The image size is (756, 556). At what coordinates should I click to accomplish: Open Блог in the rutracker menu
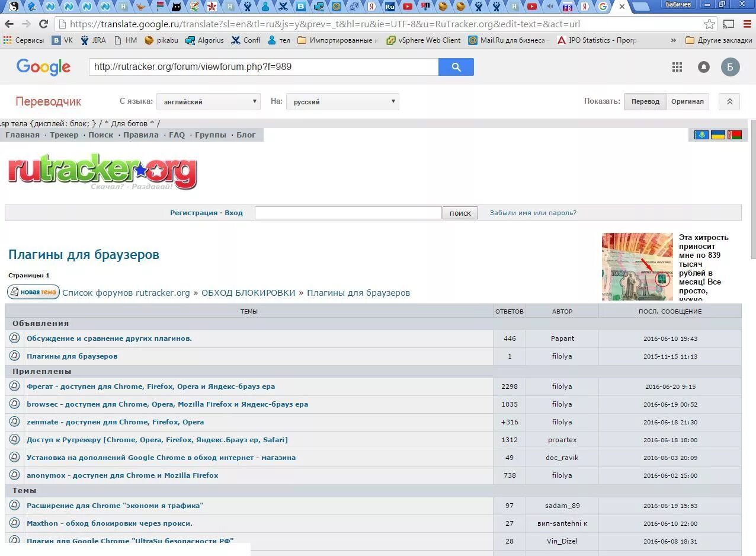[246, 135]
